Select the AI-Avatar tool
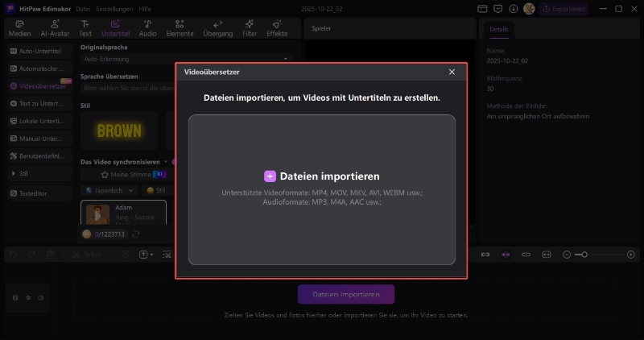Screen dimensions: 644x340 (x=54, y=28)
